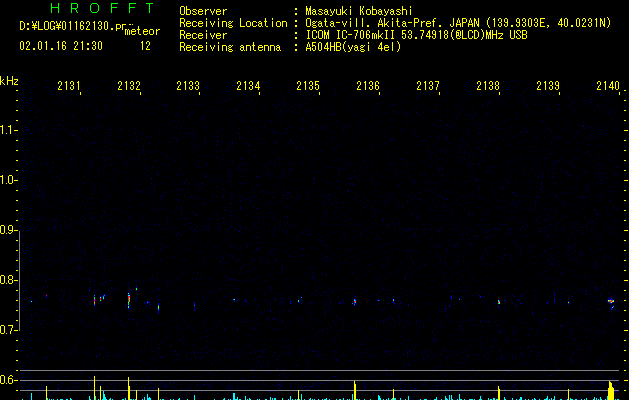629x400 pixels.
Task: Click the wide yellow intensity bar at 2140
Action: coord(611,390)
